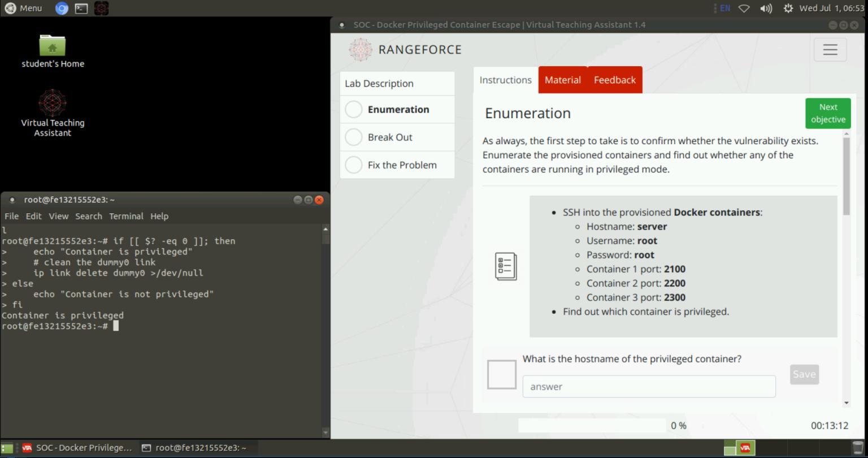Click the instructions panel scrollbar
This screenshot has width=868, height=458.
[x=846, y=176]
